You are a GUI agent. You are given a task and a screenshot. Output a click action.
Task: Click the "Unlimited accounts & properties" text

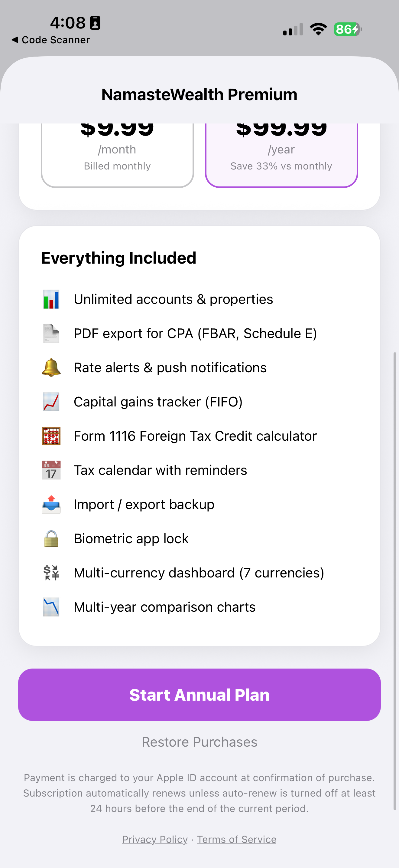coord(173,299)
